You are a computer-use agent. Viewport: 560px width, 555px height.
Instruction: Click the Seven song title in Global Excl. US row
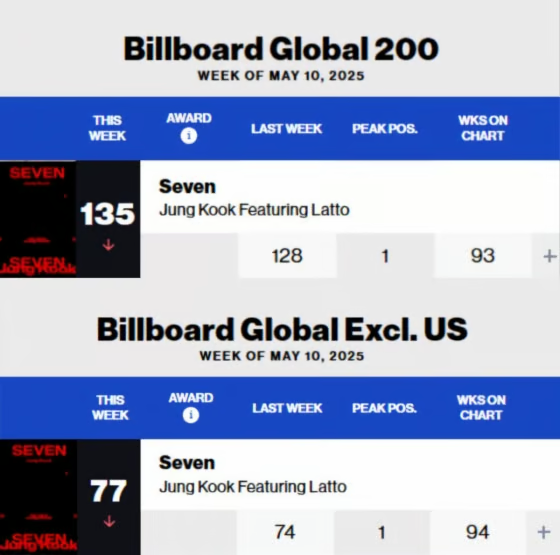pos(187,463)
